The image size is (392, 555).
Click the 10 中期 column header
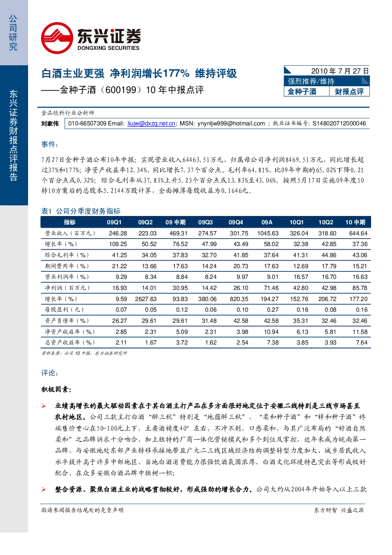355,222
